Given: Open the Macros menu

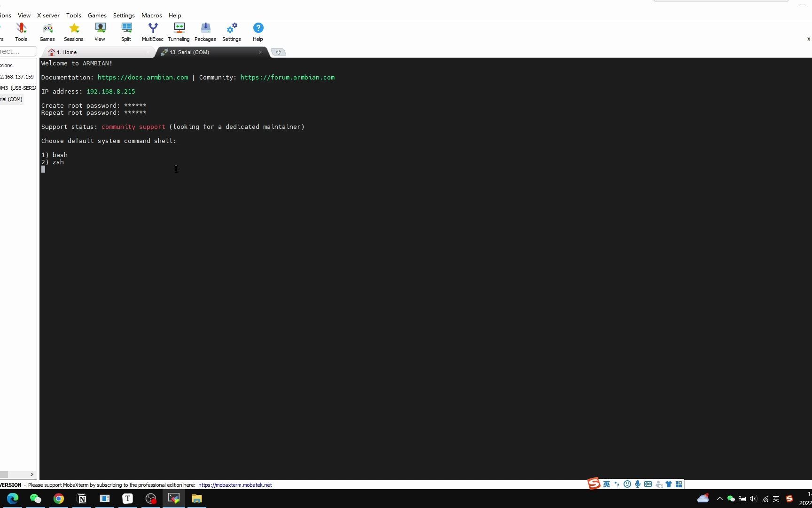Looking at the screenshot, I should 151,15.
